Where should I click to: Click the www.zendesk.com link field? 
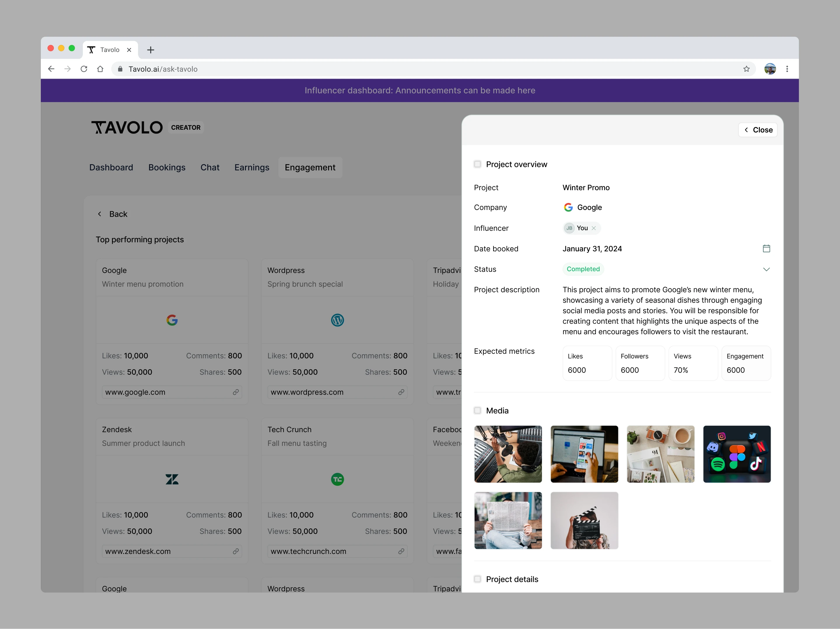(172, 551)
